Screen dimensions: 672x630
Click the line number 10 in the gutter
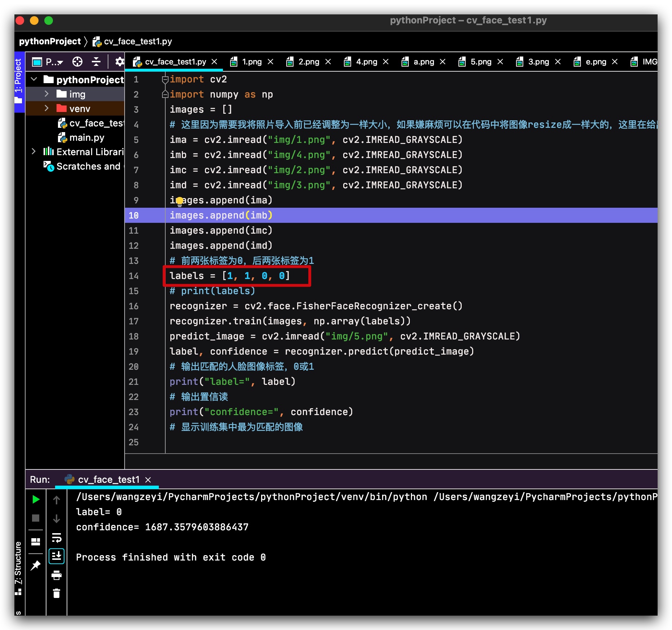[134, 215]
